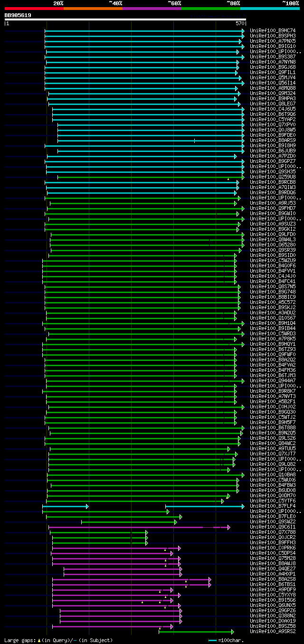
Task: Select hit label UniRef100_C4J4J0
Action: [273, 276]
